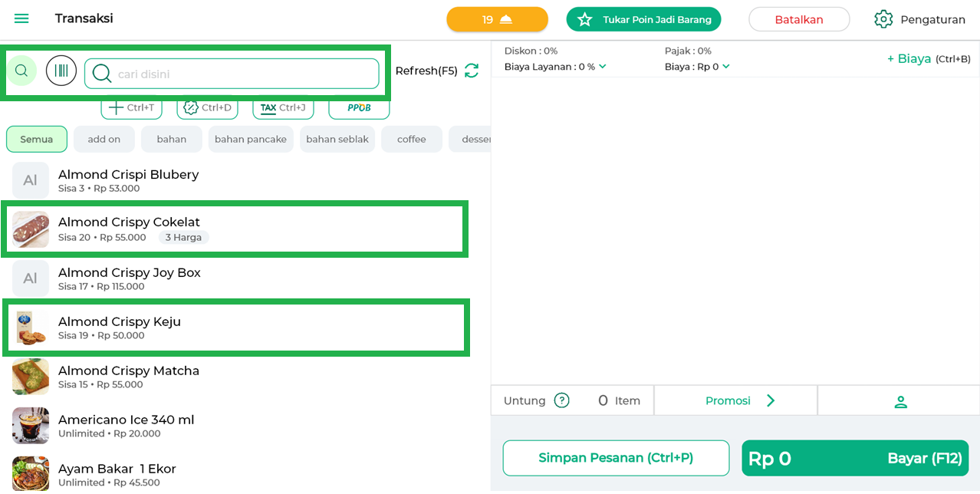The image size is (980, 494).
Task: Expand the Biaya Rp 0 dropdown
Action: (x=726, y=67)
